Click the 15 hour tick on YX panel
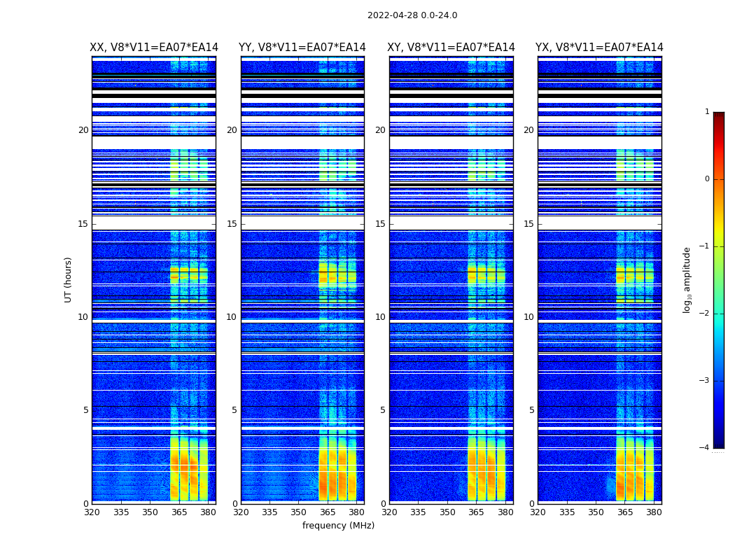 point(528,224)
